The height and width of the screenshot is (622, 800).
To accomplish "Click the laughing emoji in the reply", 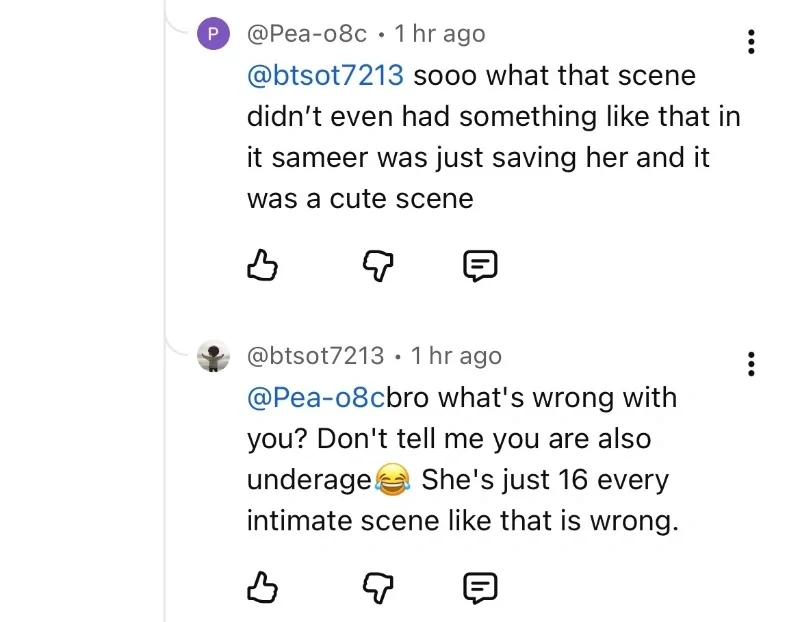I will [x=393, y=481].
